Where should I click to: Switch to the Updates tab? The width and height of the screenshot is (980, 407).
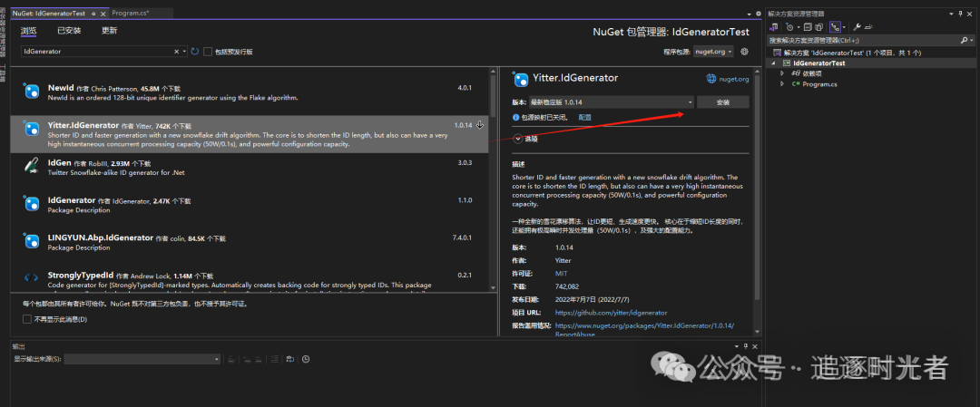[x=110, y=31]
